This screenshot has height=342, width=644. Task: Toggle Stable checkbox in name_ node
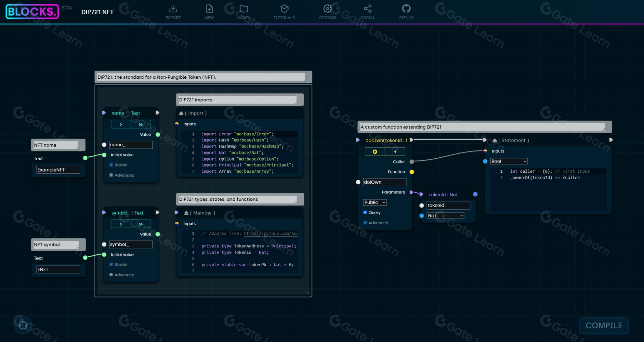111,165
